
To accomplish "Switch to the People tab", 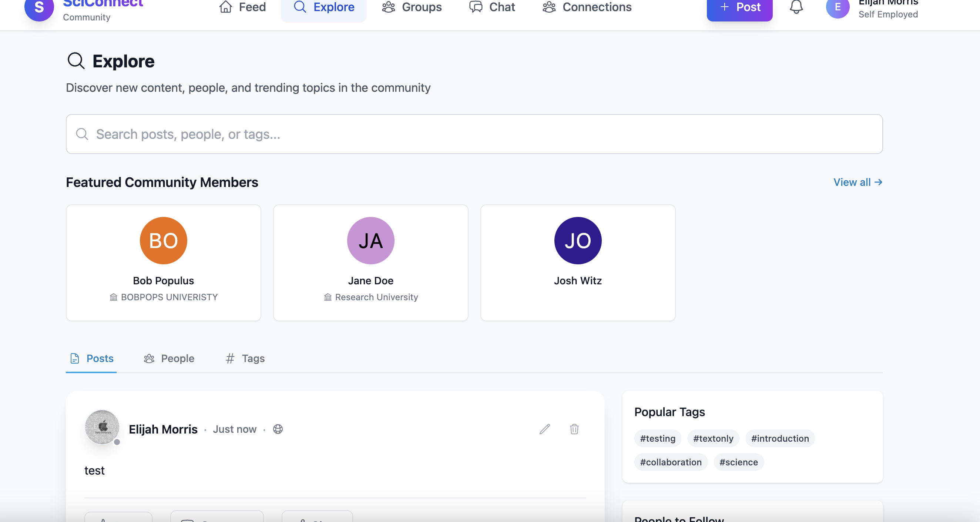I will (x=169, y=358).
